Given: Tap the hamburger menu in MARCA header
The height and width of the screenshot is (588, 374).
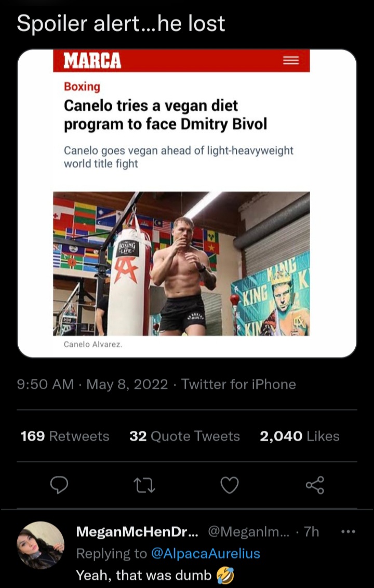Looking at the screenshot, I should point(290,61).
